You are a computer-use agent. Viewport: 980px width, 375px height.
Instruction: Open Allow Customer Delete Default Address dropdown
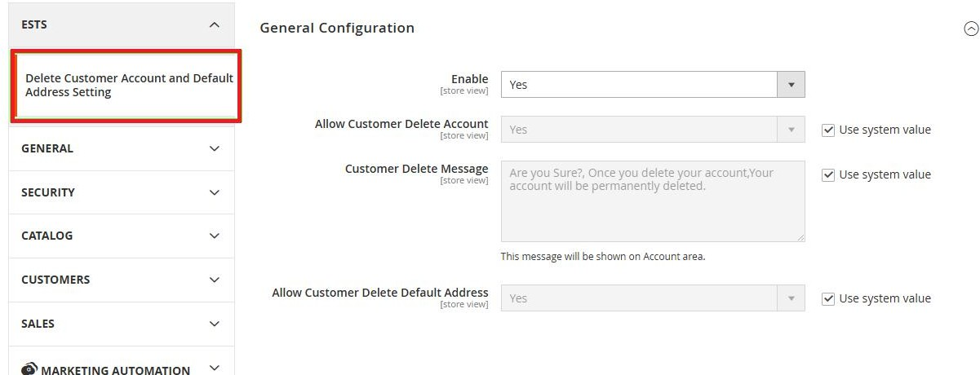tap(652, 298)
